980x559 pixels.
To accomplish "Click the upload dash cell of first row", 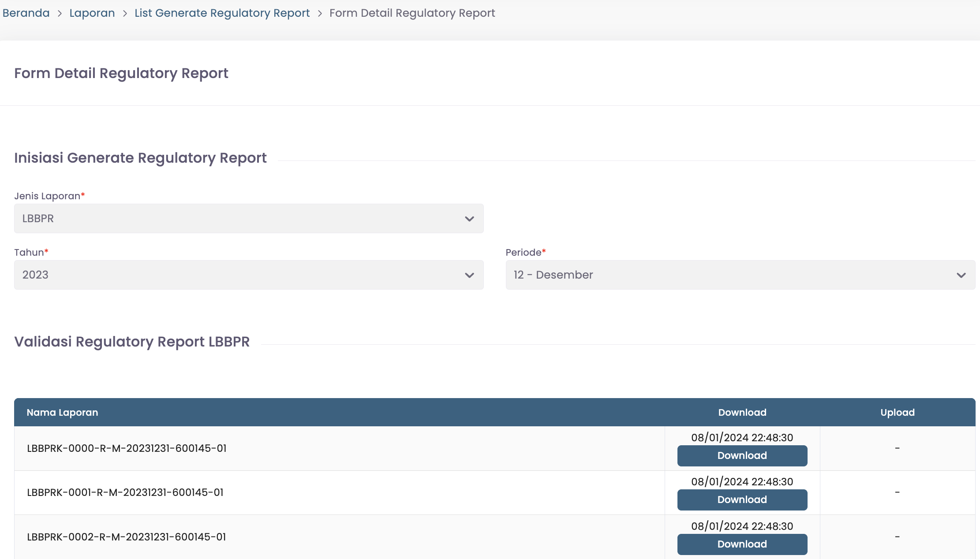I will pos(897,448).
